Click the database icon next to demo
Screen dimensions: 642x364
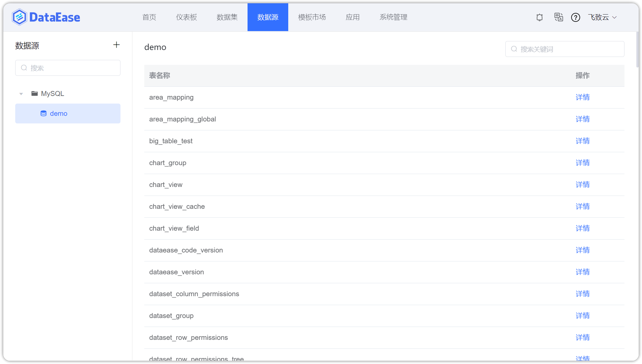click(43, 113)
